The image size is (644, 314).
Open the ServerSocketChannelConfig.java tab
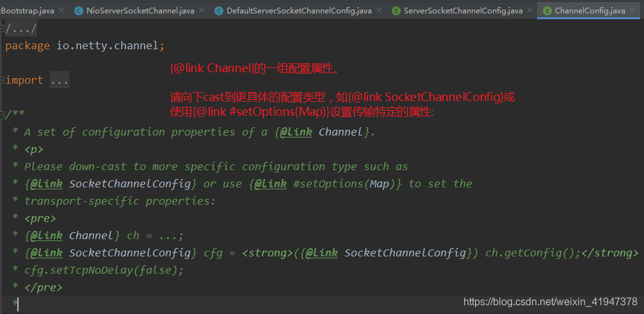[463, 11]
